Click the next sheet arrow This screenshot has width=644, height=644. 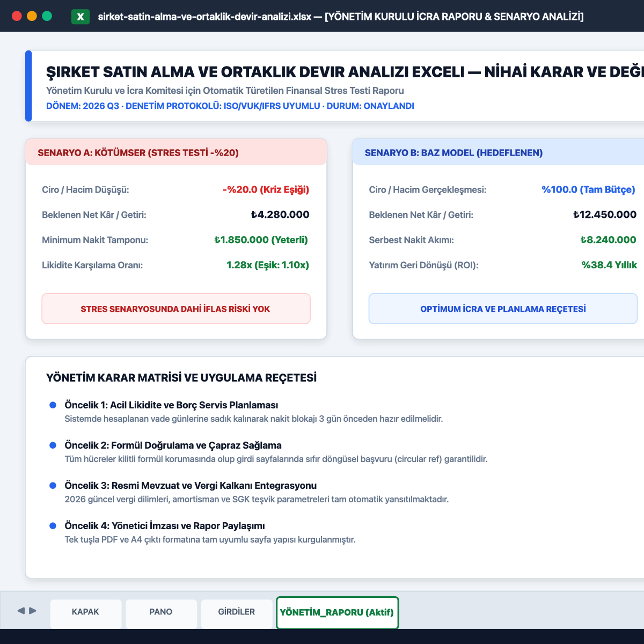coord(33,611)
